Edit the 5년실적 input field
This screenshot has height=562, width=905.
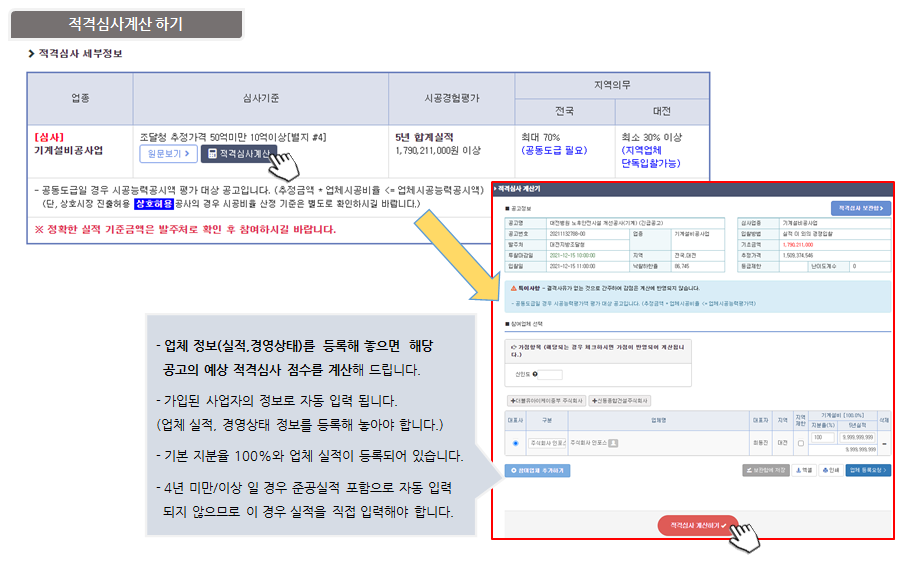pos(857,437)
